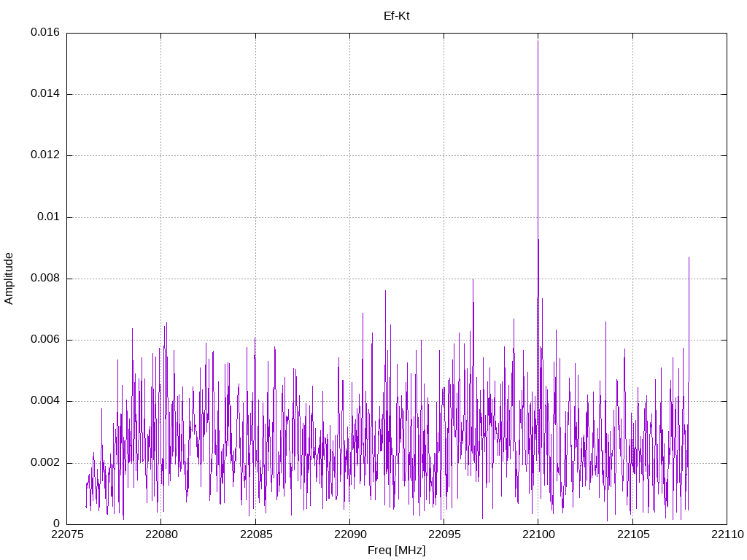Select the 0.004 y-axis tick label

(44, 401)
